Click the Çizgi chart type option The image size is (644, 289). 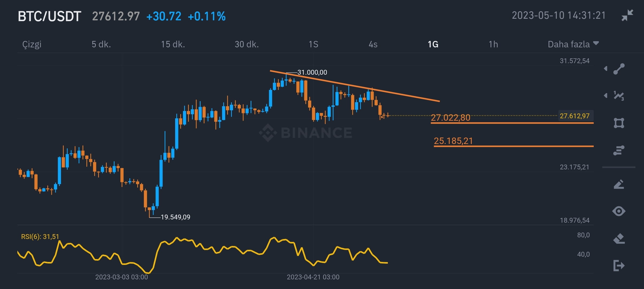pos(32,44)
